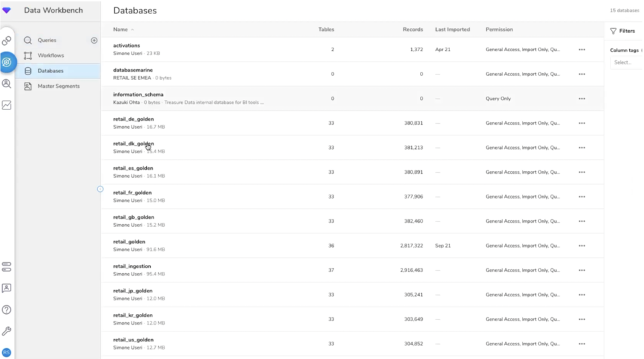Viewport: 644px width, 359px height.
Task: Collapse the sidebar with the circle handle
Action: [x=101, y=189]
